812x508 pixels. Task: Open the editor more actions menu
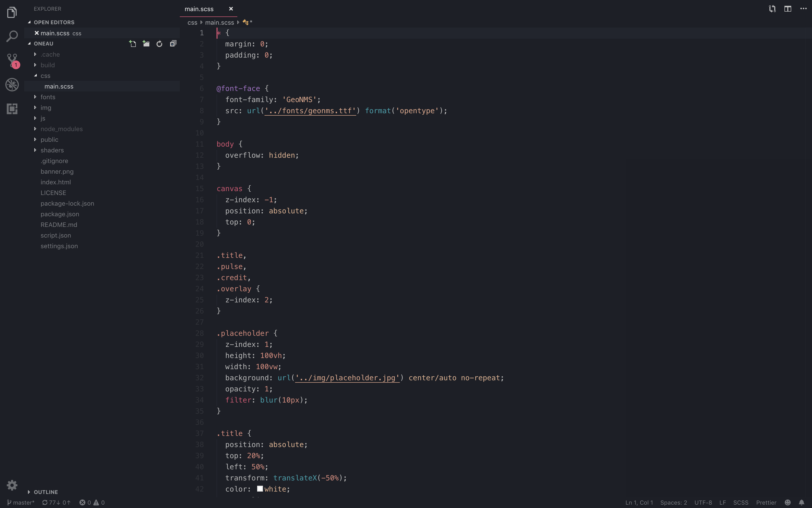click(803, 9)
